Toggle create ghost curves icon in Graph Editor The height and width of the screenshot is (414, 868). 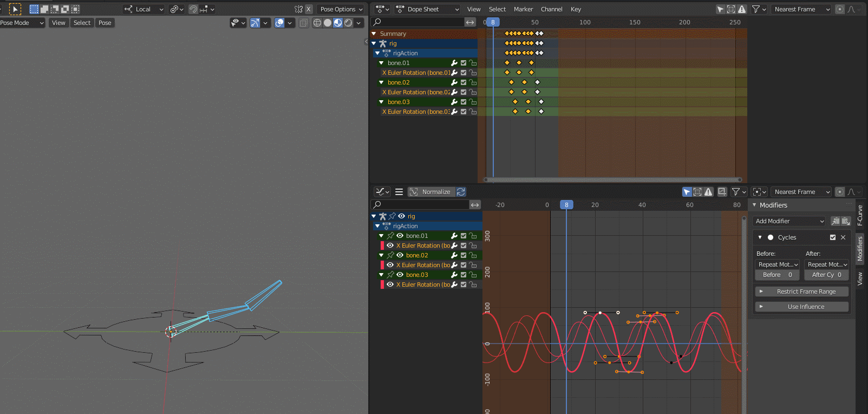722,192
